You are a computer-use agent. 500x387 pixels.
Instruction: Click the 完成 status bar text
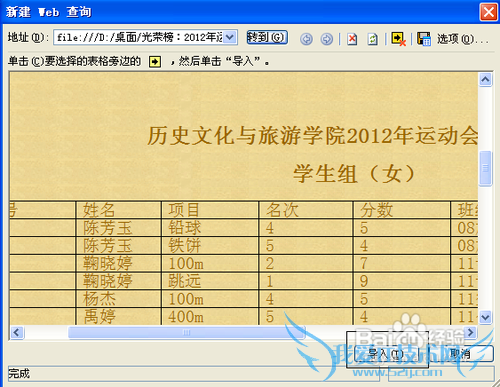tap(19, 373)
